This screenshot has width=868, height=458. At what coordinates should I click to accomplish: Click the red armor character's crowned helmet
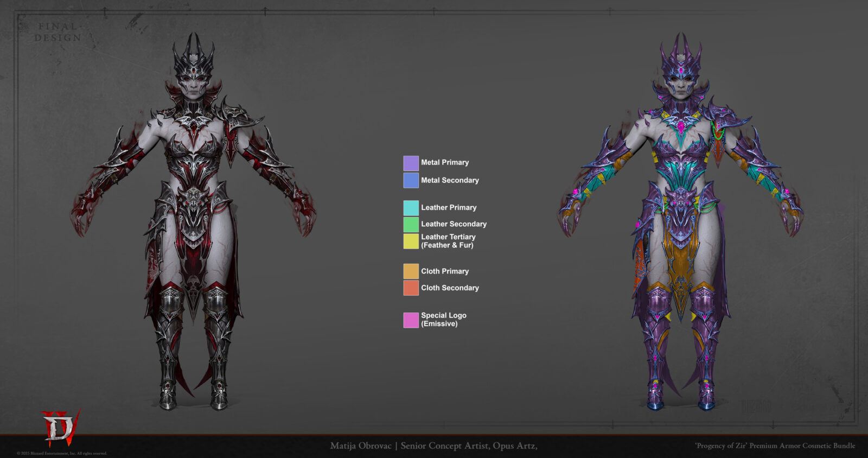[193, 60]
